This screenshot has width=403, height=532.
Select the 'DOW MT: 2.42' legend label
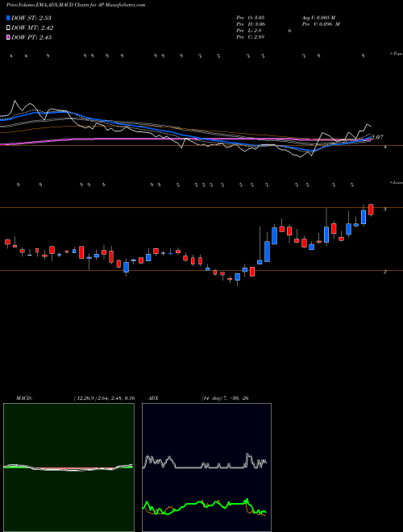tap(32, 28)
